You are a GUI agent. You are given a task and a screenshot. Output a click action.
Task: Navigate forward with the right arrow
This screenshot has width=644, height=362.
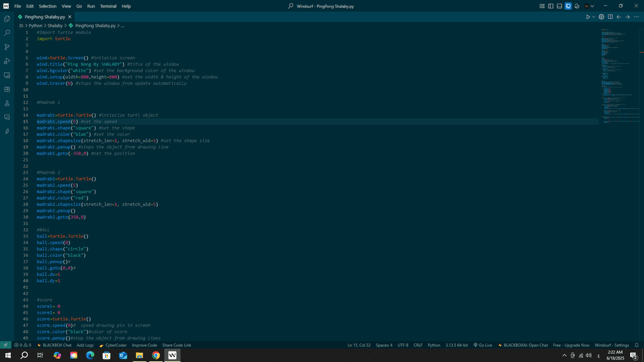point(628,17)
